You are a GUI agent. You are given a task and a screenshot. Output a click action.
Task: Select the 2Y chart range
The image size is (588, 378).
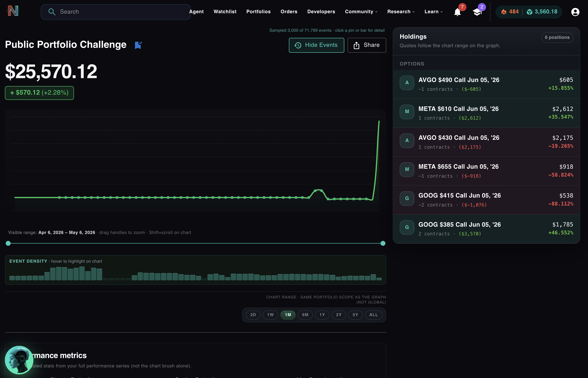tap(339, 315)
